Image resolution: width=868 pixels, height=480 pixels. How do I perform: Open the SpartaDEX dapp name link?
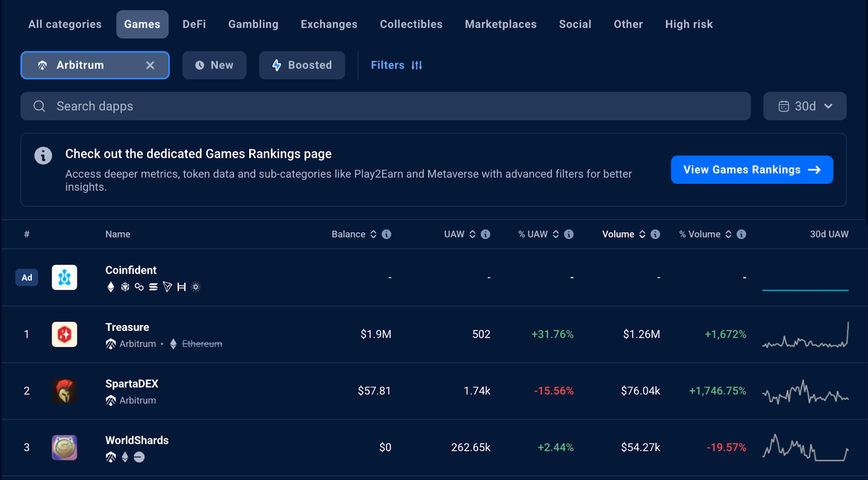tap(132, 384)
